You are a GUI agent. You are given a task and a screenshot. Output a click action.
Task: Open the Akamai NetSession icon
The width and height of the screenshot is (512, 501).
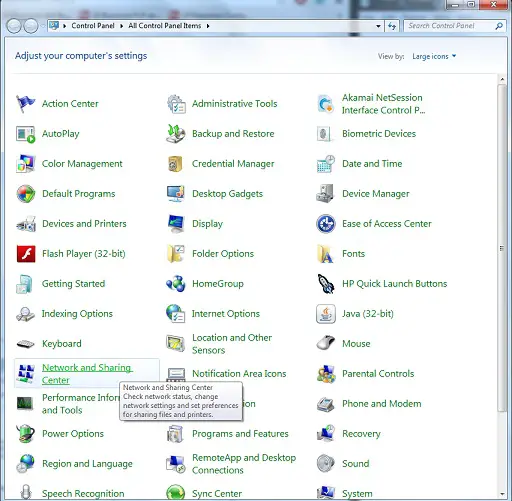[325, 104]
